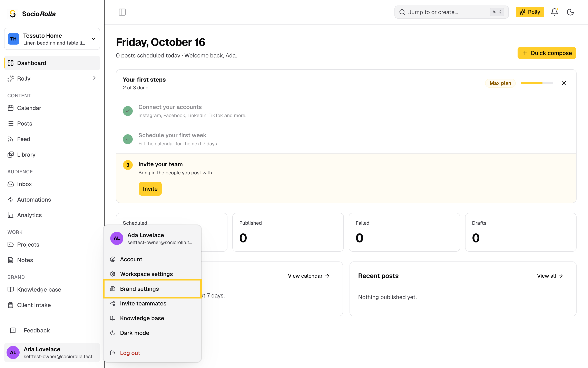Click the SocioRolla logo icon
Screen dimensions: 588x368
13,14
